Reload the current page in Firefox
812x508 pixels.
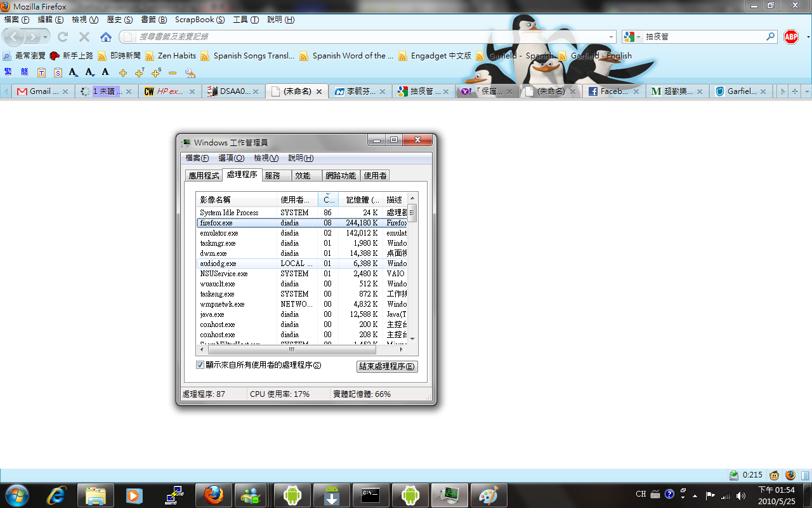click(63, 37)
